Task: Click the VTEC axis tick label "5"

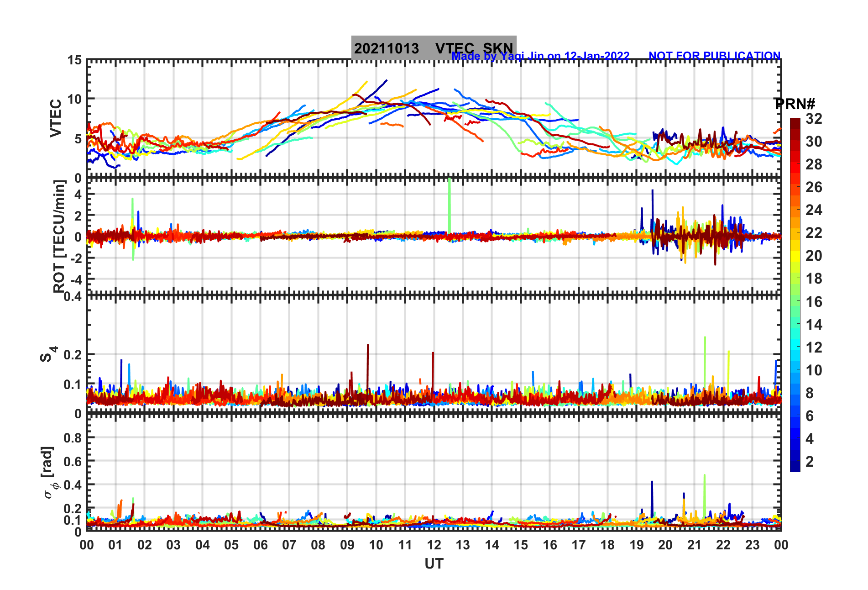Action: pos(78,139)
